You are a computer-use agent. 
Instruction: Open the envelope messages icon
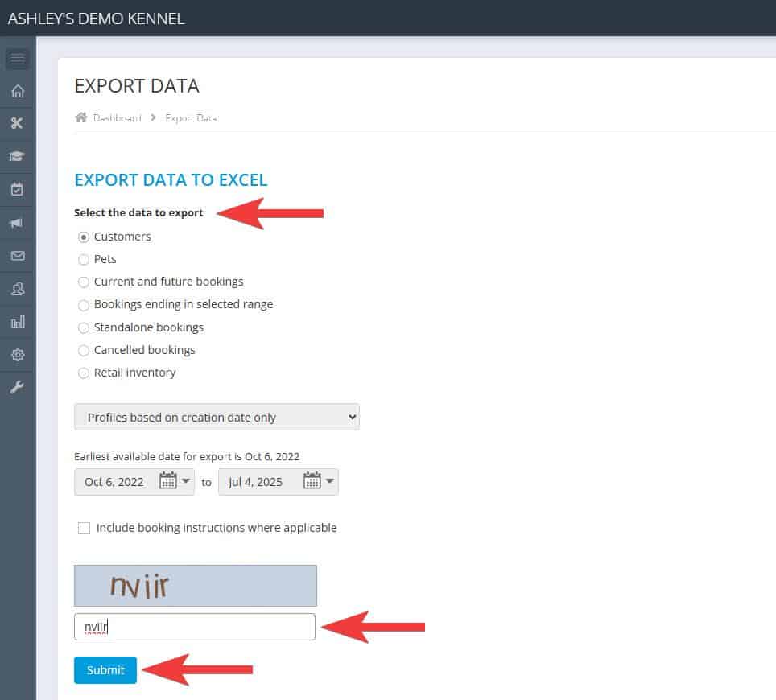pos(18,256)
